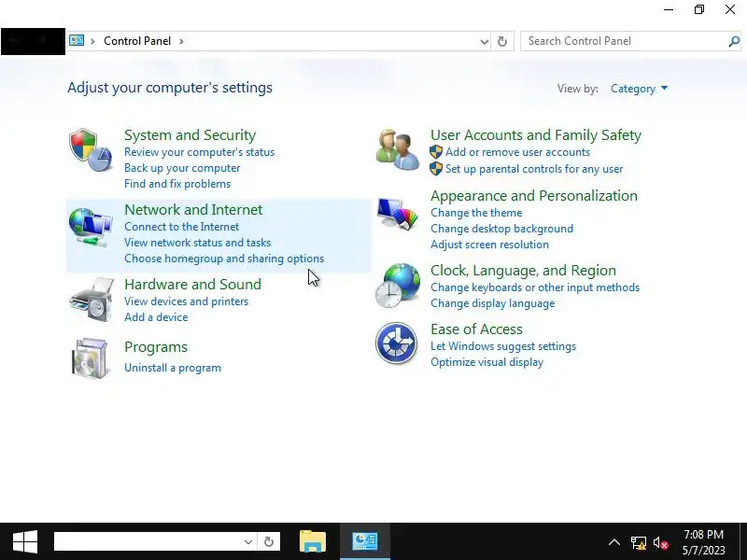Click the Ease of Access circular icon
747x560 pixels.
(x=396, y=343)
